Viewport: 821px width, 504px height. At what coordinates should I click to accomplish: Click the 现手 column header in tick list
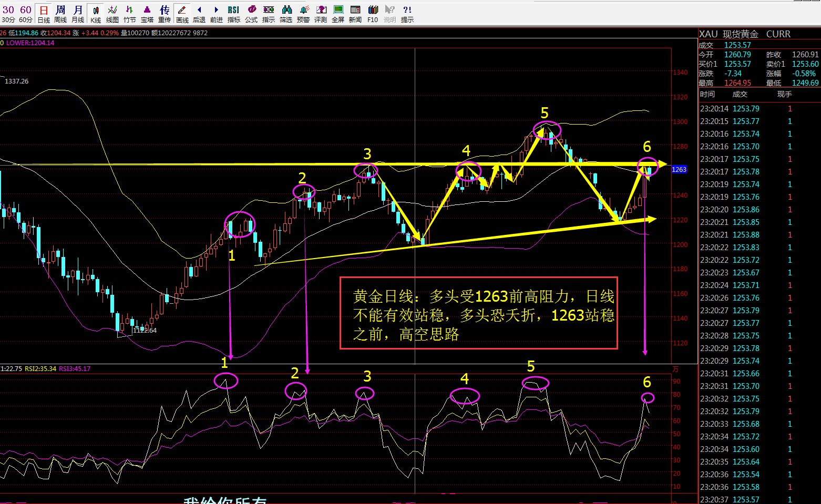[x=785, y=94]
